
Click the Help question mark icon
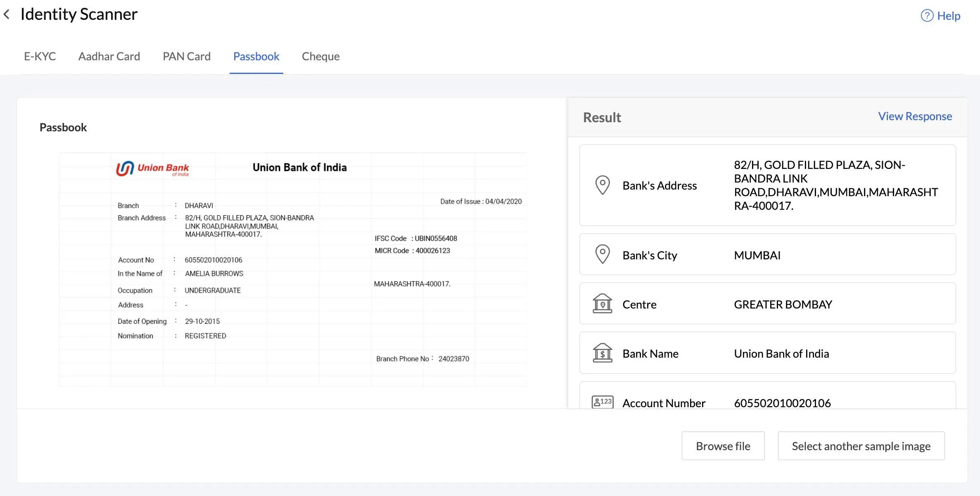click(927, 16)
